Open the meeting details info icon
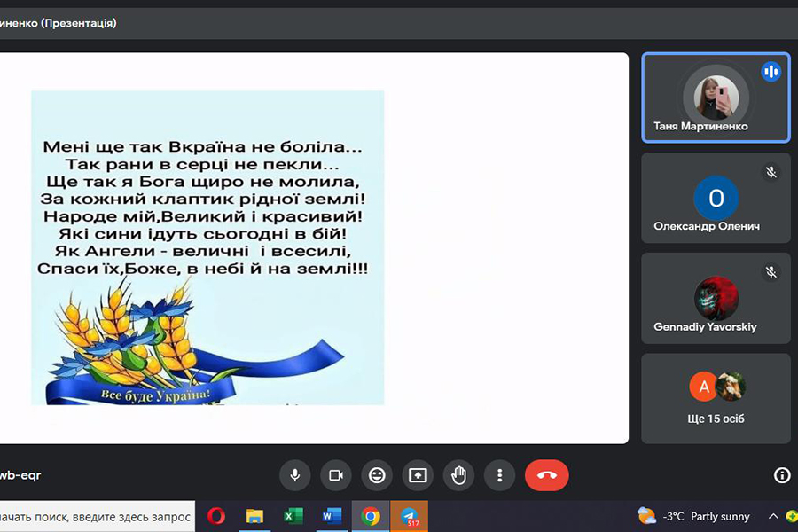Image resolution: width=798 pixels, height=532 pixels. (782, 475)
